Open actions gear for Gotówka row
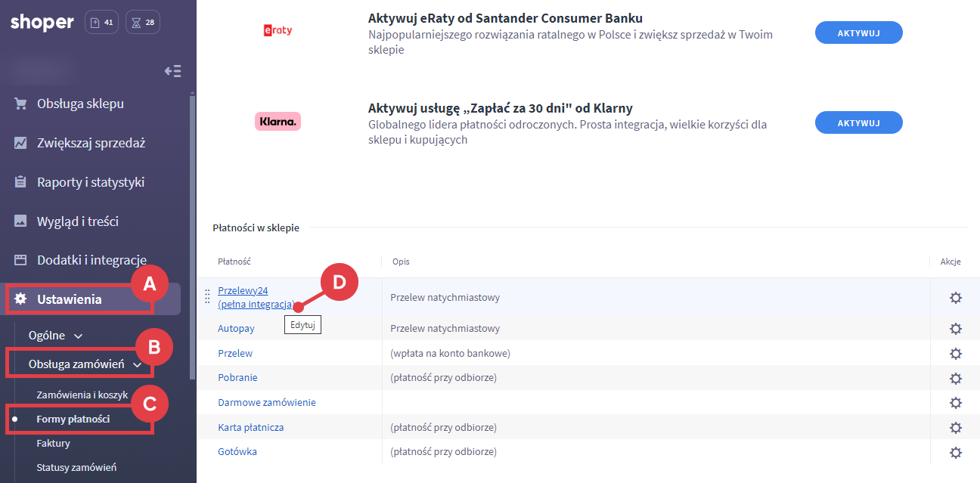Screen dimensions: 980x483 955,453
